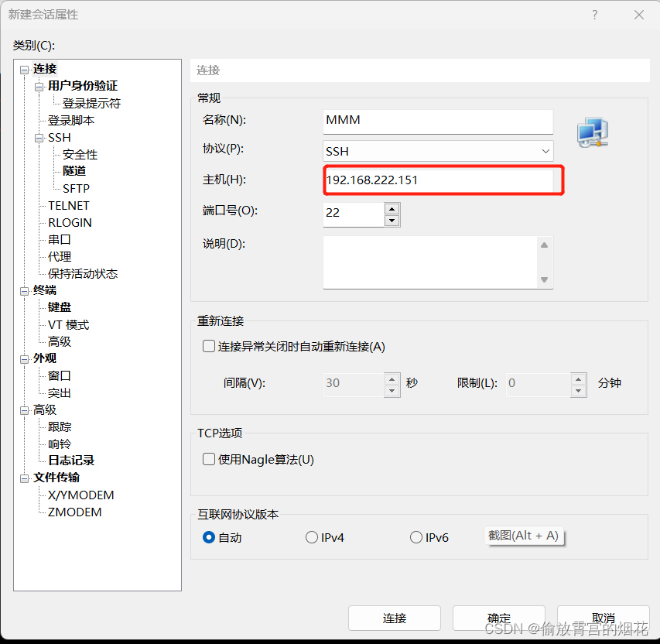Select SFTP tree item

(x=76, y=188)
